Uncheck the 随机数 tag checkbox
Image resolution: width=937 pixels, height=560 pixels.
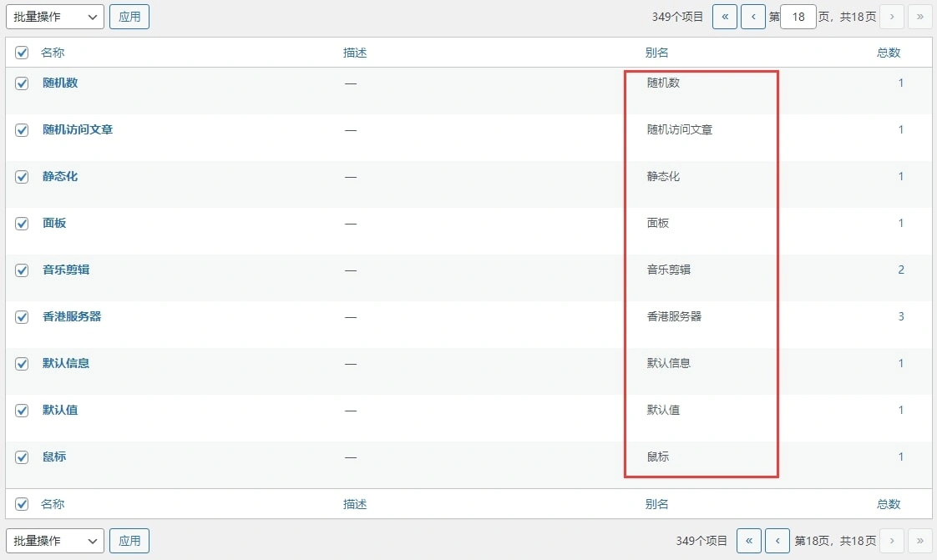click(x=22, y=83)
